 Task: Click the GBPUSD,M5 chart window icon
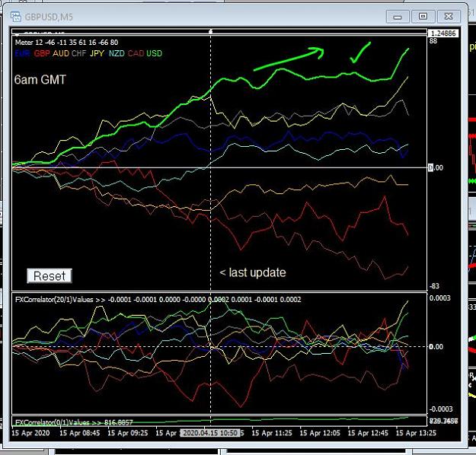coord(16,17)
